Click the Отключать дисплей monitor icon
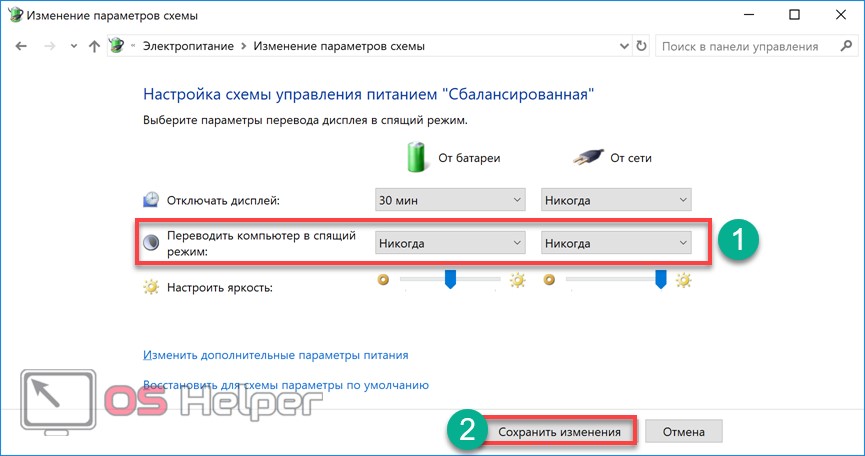The width and height of the screenshot is (865, 456). tap(151, 200)
